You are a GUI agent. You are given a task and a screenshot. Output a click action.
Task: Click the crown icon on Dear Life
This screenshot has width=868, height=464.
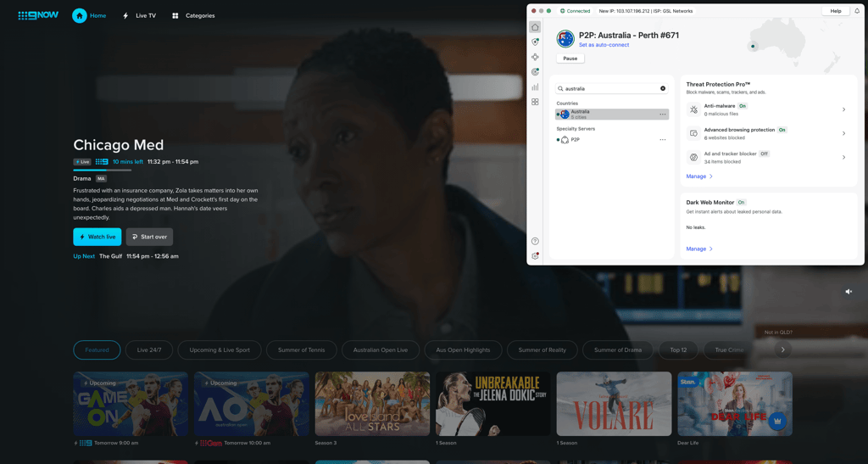(777, 421)
